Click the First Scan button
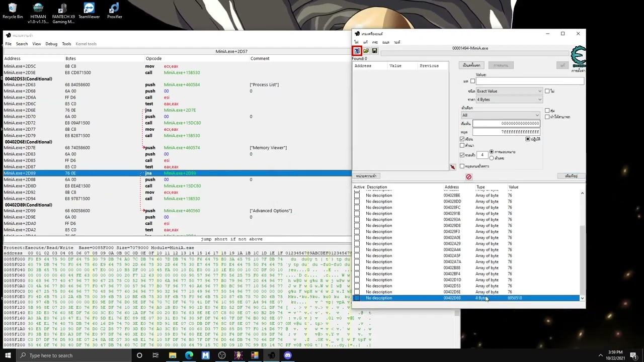This screenshot has height=362, width=644. coord(471,65)
